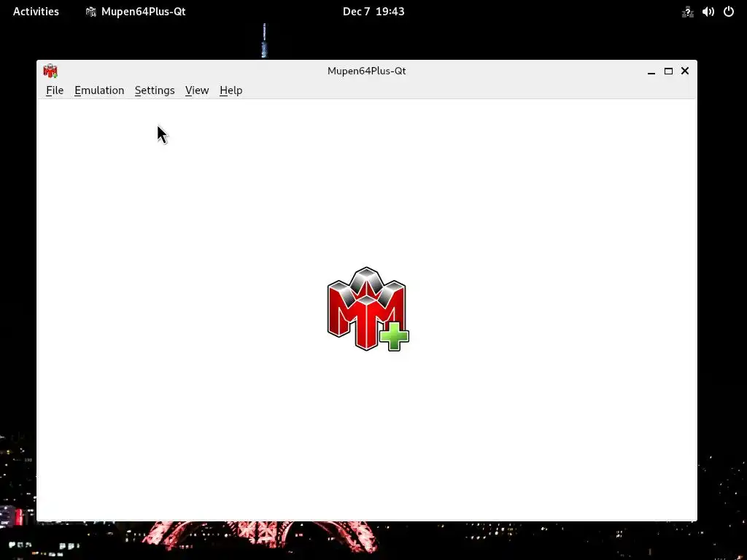Open the Emulation menu
Image resolution: width=747 pixels, height=560 pixels.
(99, 90)
